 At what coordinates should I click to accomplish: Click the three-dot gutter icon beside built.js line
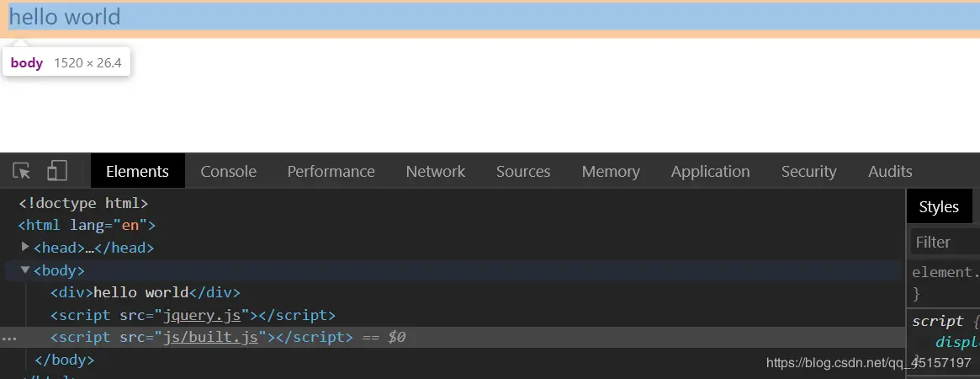coord(8,338)
